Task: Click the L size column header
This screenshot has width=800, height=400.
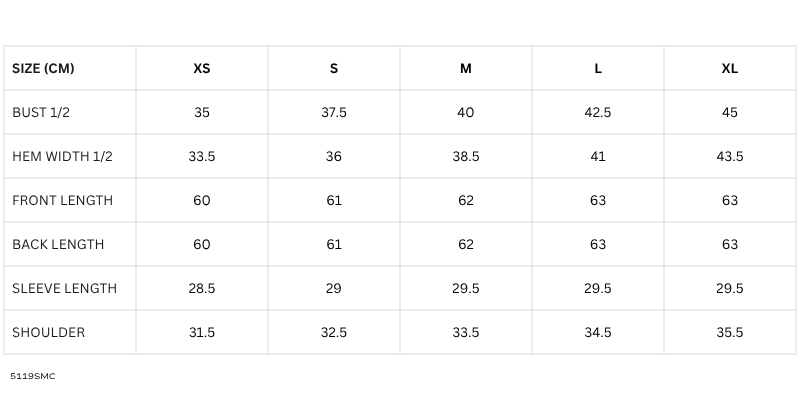Action: coord(598,69)
